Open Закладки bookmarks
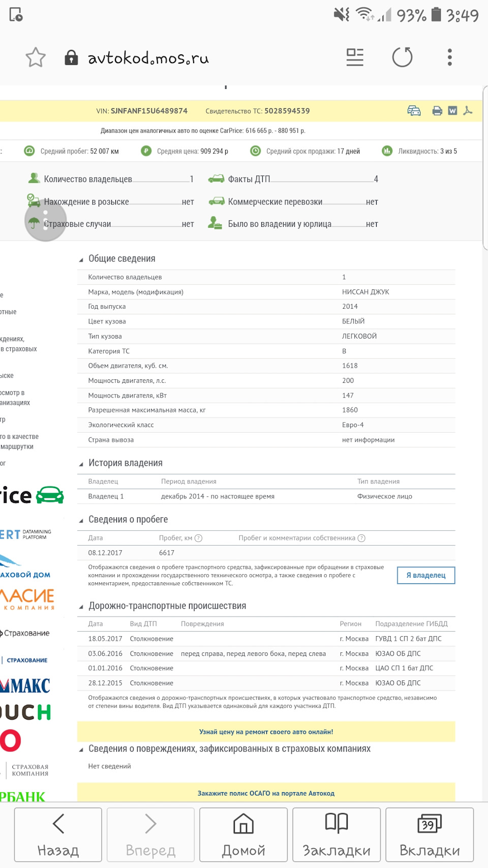The image size is (488, 868). click(337, 834)
